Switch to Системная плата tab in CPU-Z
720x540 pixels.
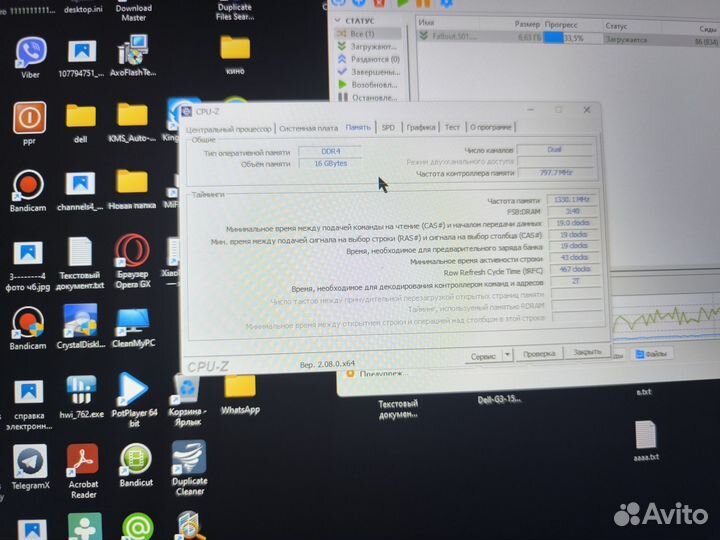pos(308,128)
